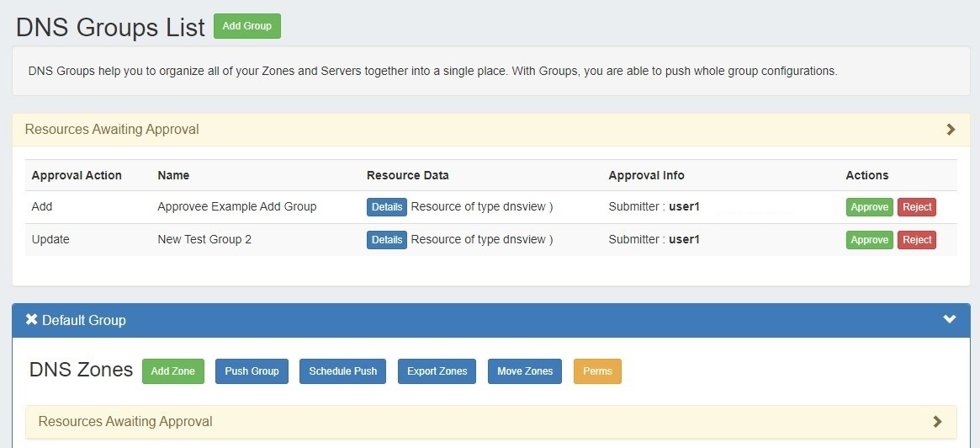Viewport: 980px width, 448px height.
Task: Click the green Add Group button
Action: click(246, 26)
